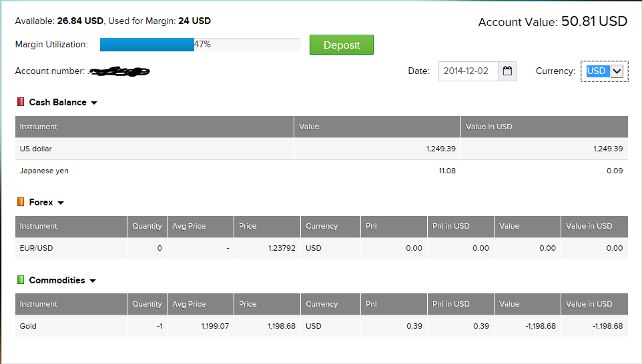This screenshot has width=642, height=364.
Task: Click the Forex Quantity column header
Action: click(x=147, y=226)
